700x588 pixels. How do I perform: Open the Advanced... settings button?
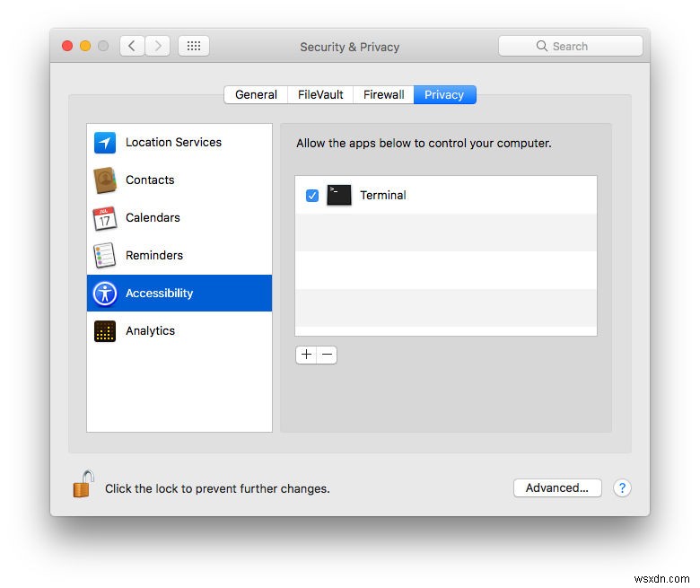(557, 488)
